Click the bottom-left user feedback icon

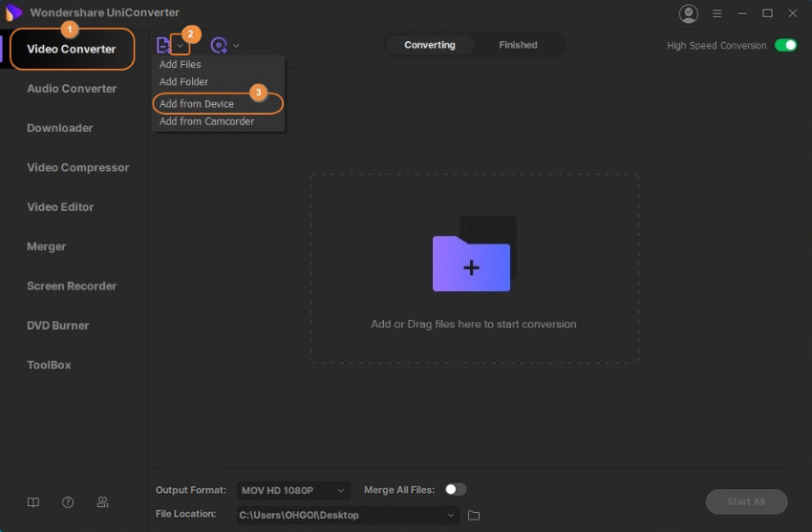pos(102,502)
